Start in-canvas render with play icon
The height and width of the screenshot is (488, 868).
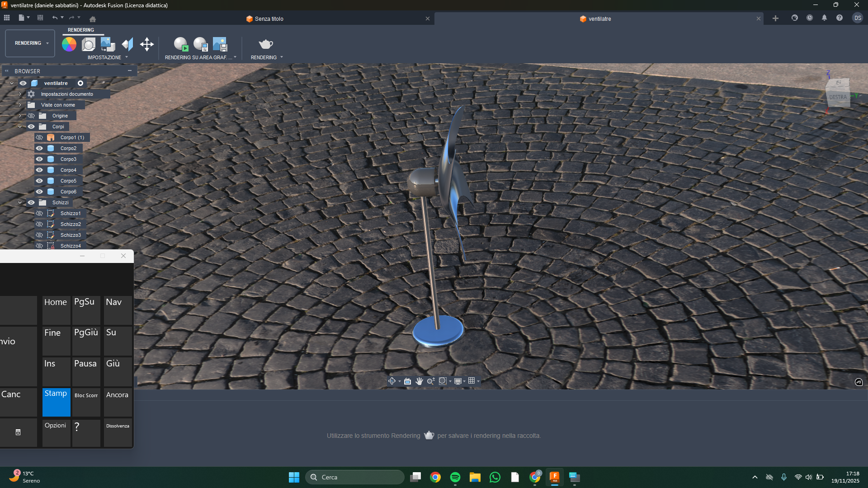pos(181,44)
